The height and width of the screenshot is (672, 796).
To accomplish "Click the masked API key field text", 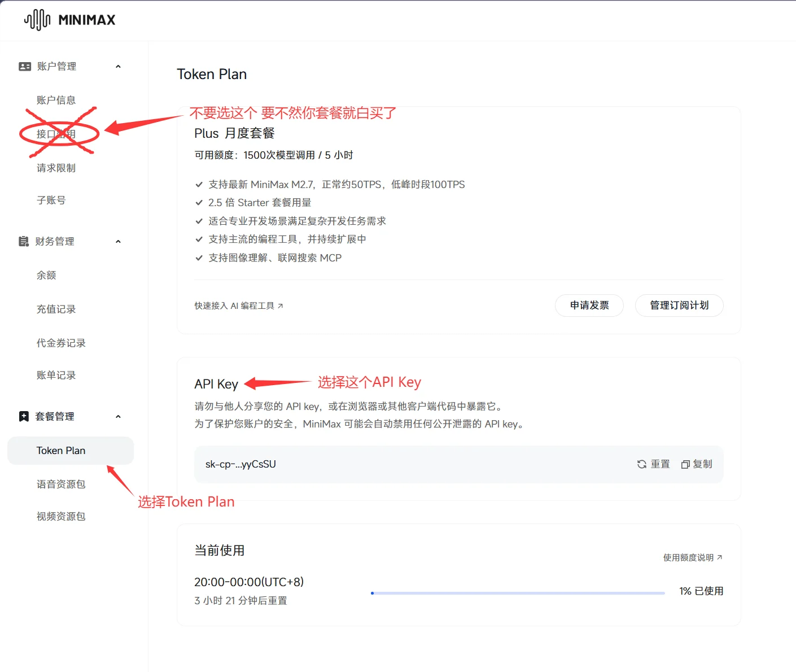I will click(240, 464).
